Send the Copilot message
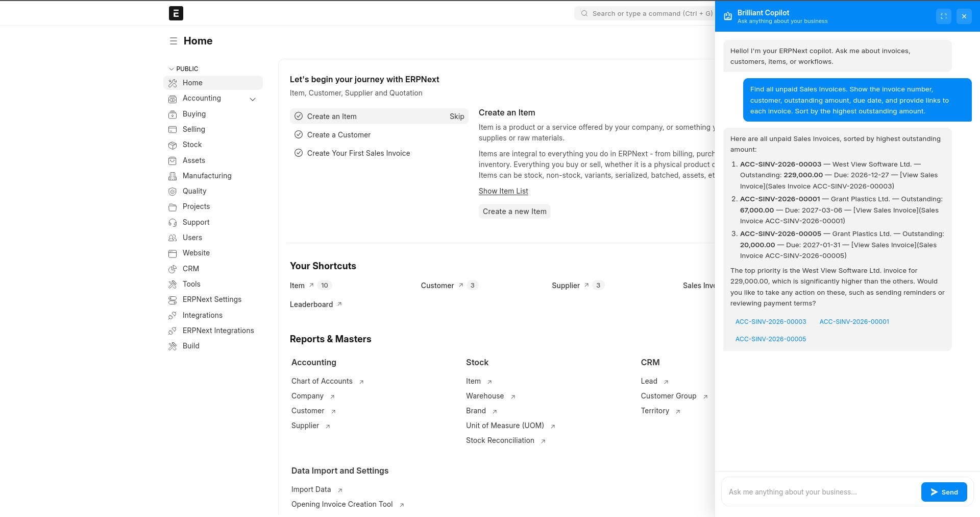980x517 pixels. point(944,492)
